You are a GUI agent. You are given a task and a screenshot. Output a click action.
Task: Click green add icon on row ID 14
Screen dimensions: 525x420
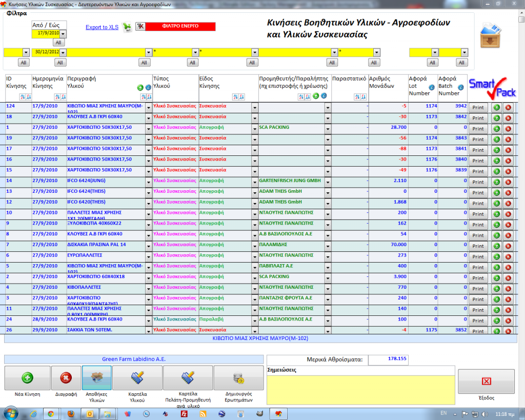(496, 182)
